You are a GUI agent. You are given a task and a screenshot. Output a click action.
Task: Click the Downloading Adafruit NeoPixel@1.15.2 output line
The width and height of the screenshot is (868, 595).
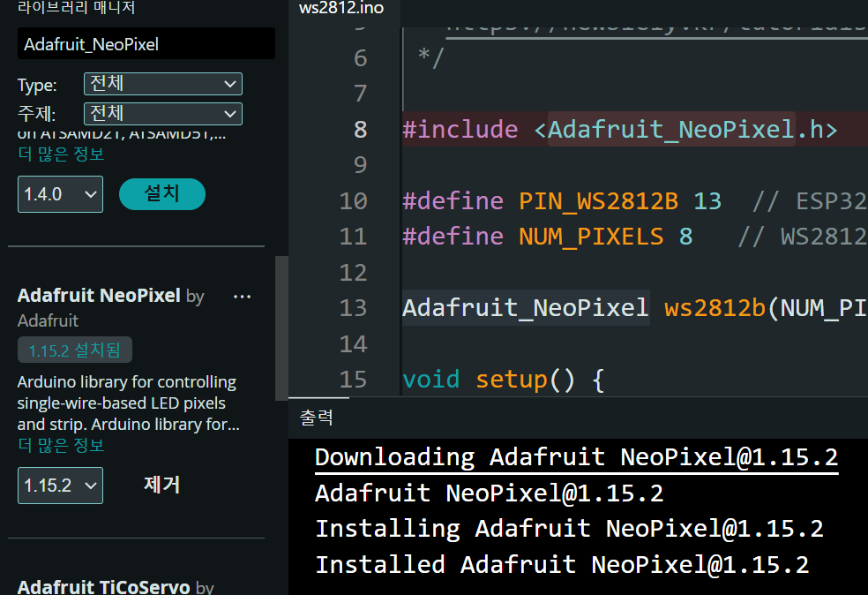tap(576, 457)
